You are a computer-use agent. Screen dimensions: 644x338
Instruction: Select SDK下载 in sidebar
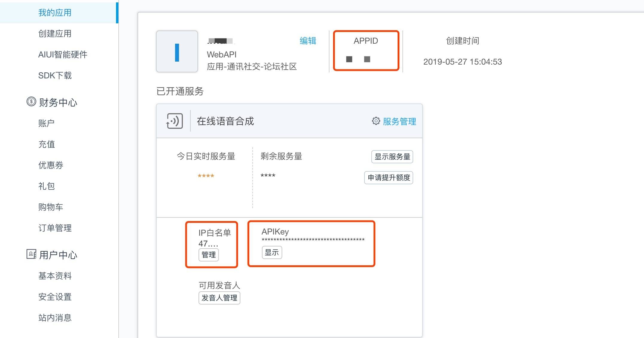[55, 75]
